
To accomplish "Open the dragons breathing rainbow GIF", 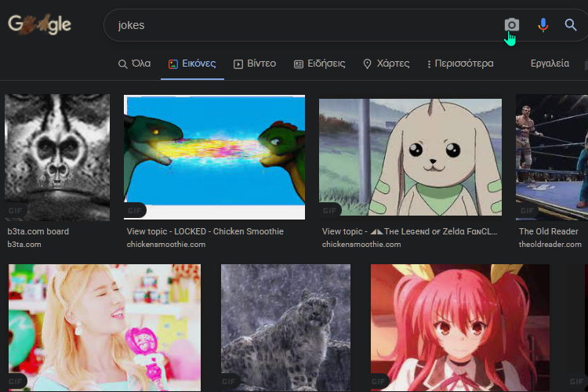I will (215, 157).
